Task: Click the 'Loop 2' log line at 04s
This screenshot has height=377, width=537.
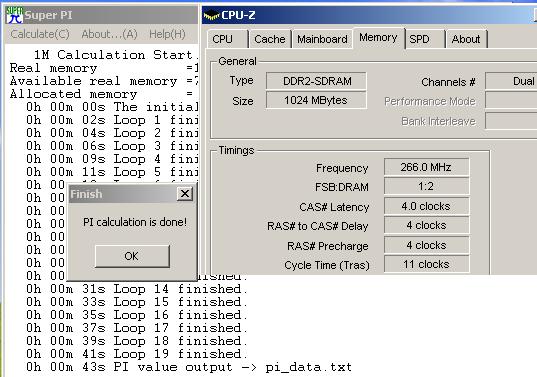Action: (x=112, y=133)
